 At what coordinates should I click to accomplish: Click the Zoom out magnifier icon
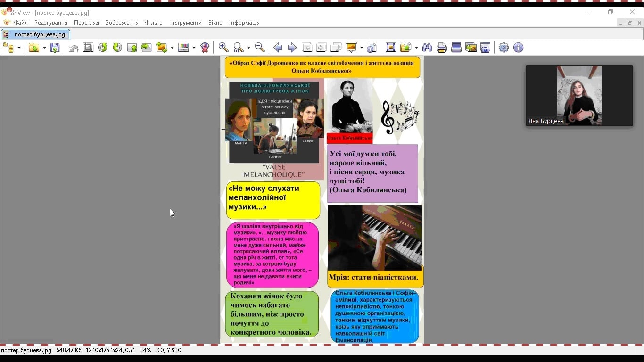click(x=260, y=48)
